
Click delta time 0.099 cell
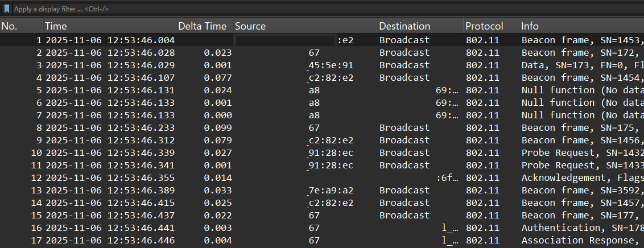pyautogui.click(x=218, y=127)
